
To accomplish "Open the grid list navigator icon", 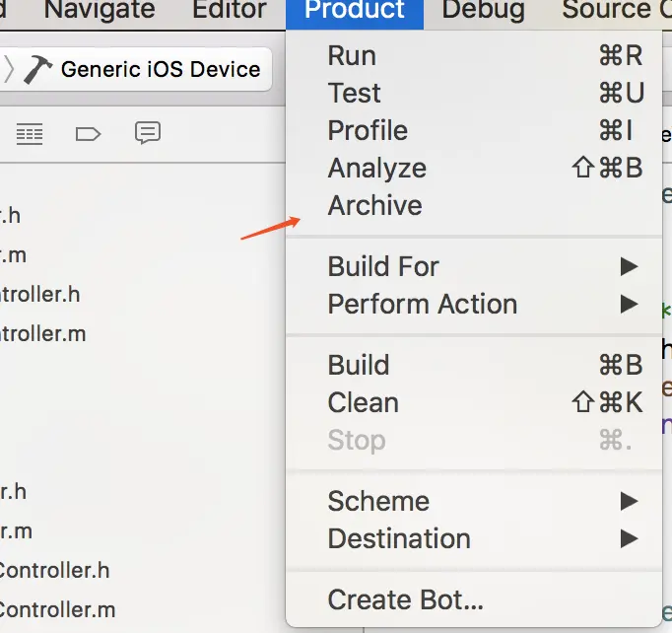I will coord(30,134).
